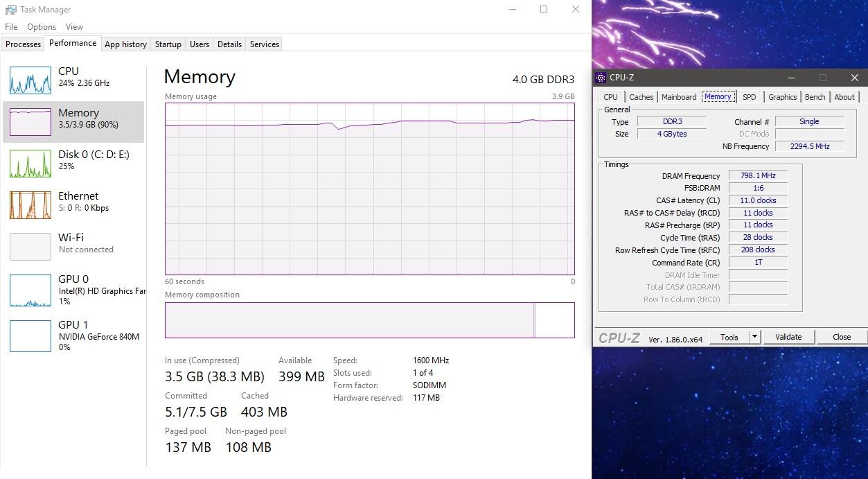
Task: Minimize the CPU-Z window
Action: point(791,78)
